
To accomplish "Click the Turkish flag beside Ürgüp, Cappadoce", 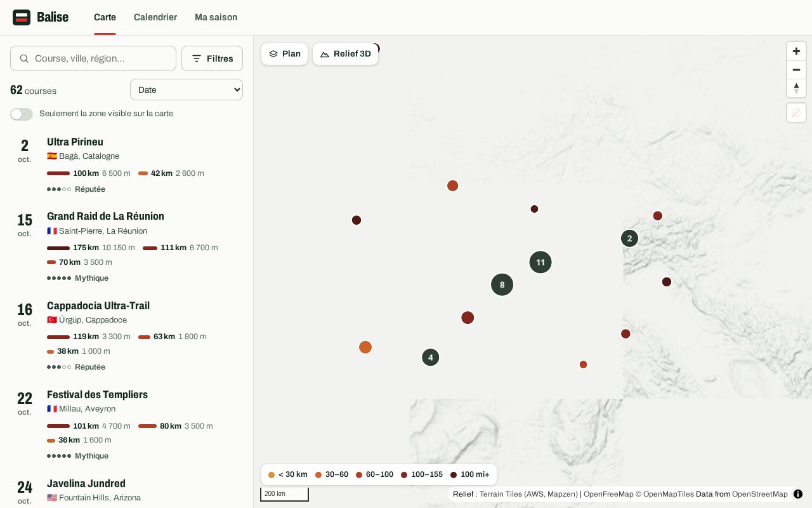I will pos(52,320).
